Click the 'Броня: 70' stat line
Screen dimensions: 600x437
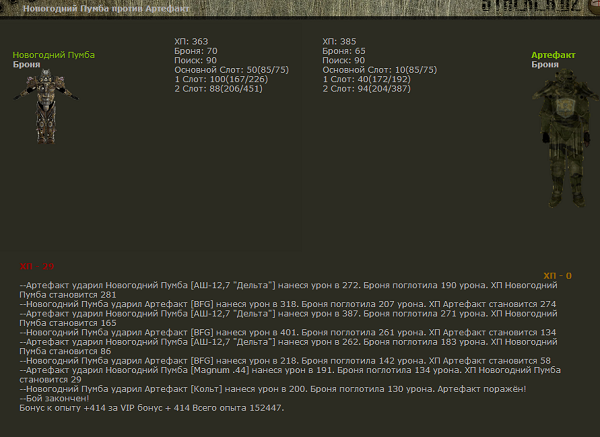(196, 50)
